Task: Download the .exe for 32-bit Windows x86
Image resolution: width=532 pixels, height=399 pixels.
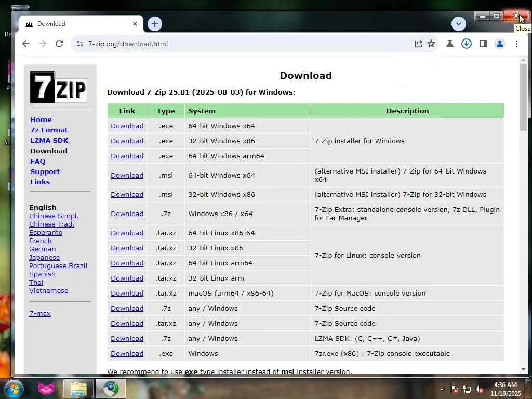Action: (x=127, y=141)
